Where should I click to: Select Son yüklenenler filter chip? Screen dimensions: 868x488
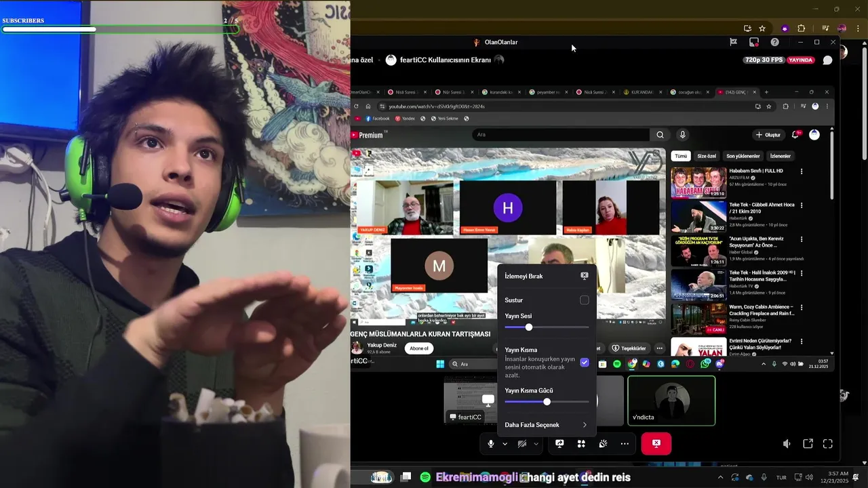743,156
